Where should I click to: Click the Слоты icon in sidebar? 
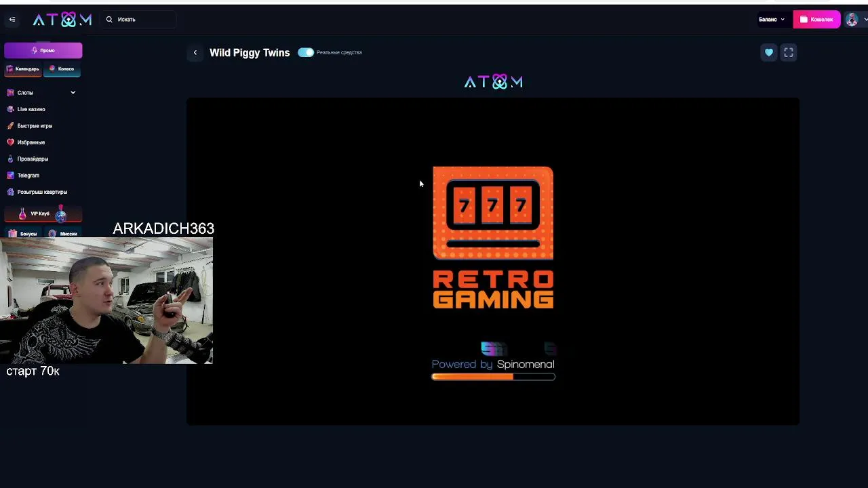[x=10, y=93]
